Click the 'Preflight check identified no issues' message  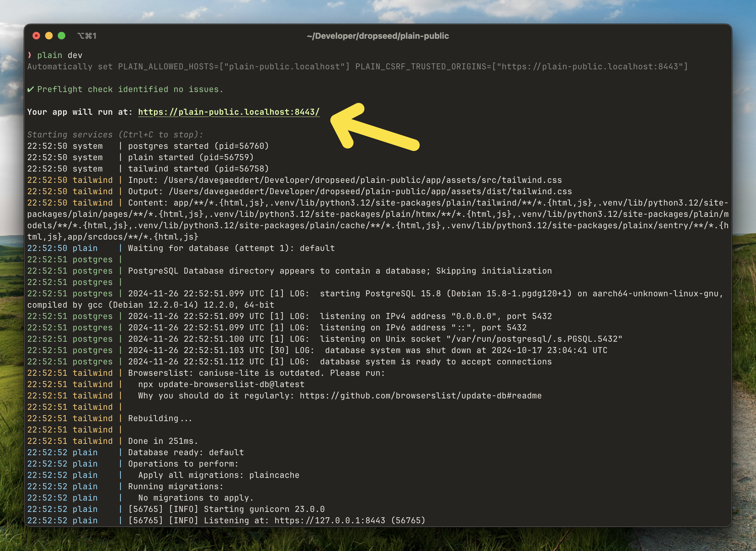[130, 90]
